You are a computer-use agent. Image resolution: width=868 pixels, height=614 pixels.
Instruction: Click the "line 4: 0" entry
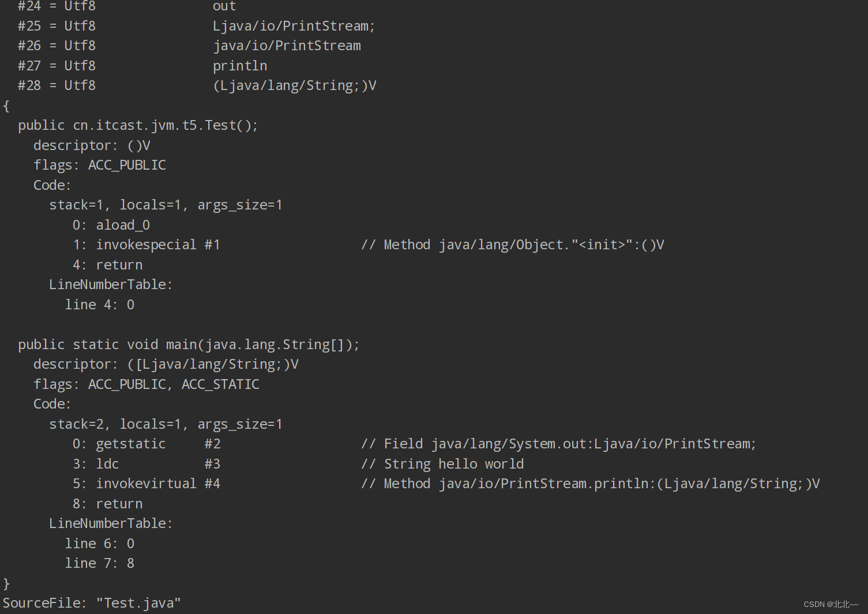(x=99, y=305)
